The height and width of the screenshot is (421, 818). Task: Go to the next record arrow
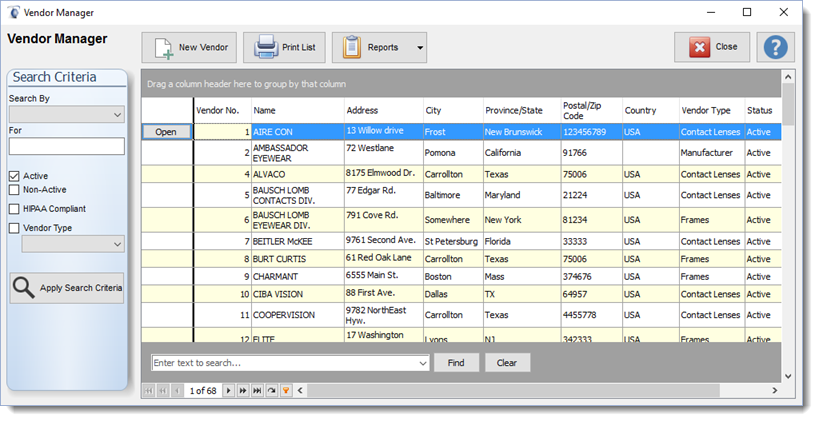[x=228, y=390]
